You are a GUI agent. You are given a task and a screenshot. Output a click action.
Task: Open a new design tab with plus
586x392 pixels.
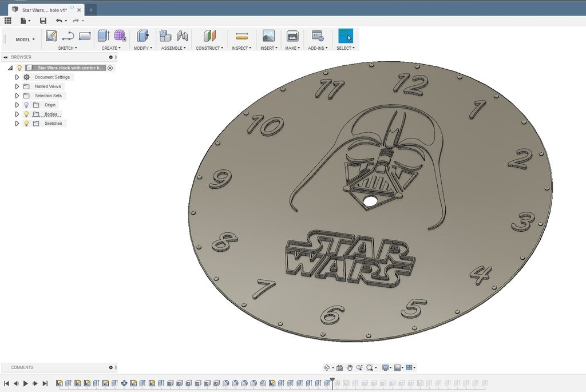tap(91, 10)
